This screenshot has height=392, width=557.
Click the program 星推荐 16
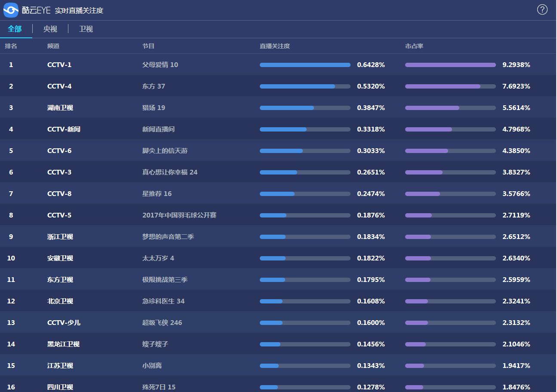[157, 194]
